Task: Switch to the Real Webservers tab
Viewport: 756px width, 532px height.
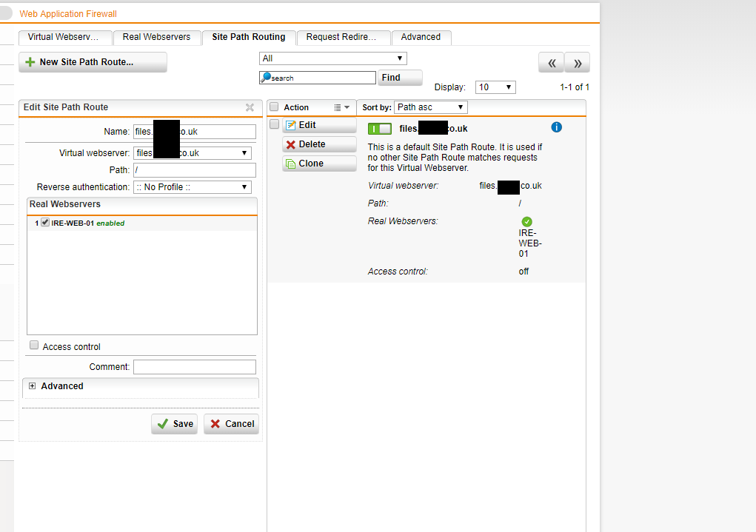Action: (156, 37)
